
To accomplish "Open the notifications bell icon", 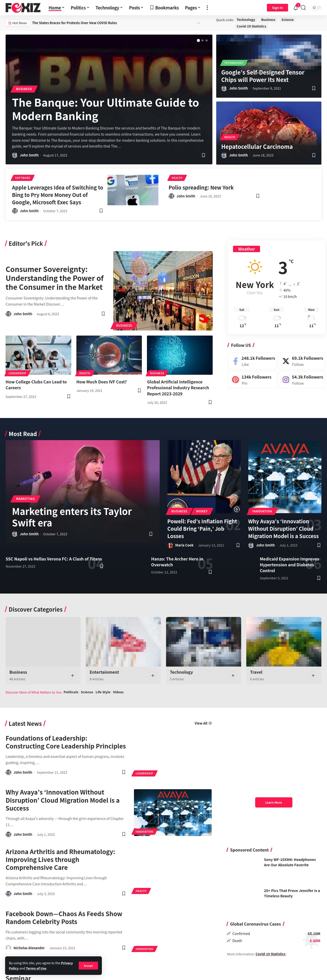I will point(296,8).
